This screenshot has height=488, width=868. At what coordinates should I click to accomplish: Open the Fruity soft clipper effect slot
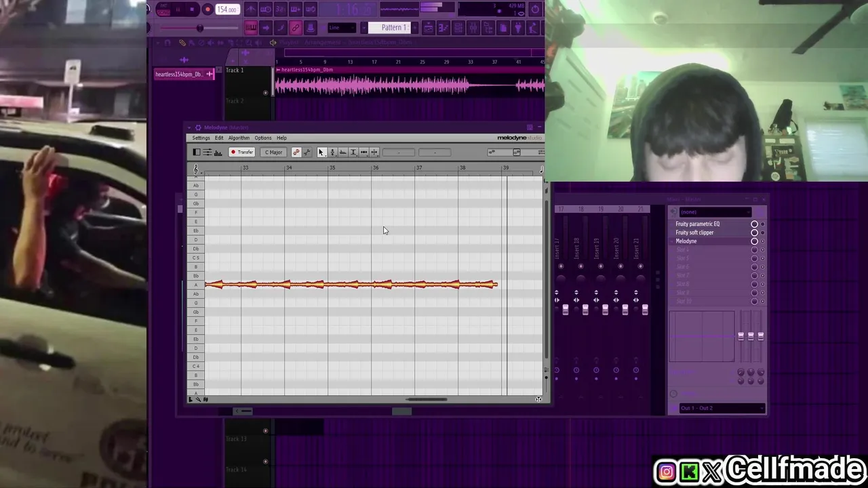pos(694,232)
